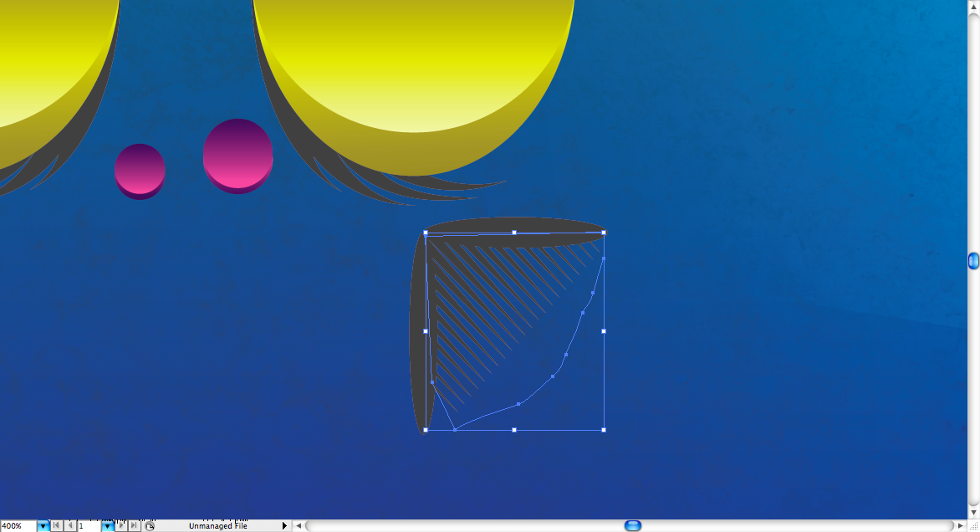This screenshot has width=980, height=532.
Task: Jump to the last artboard
Action: [133, 526]
